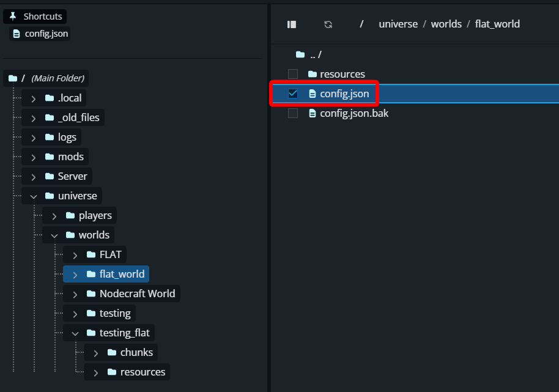Expand the chunks folder under testing_flat
559x392 pixels.
pyautogui.click(x=95, y=352)
